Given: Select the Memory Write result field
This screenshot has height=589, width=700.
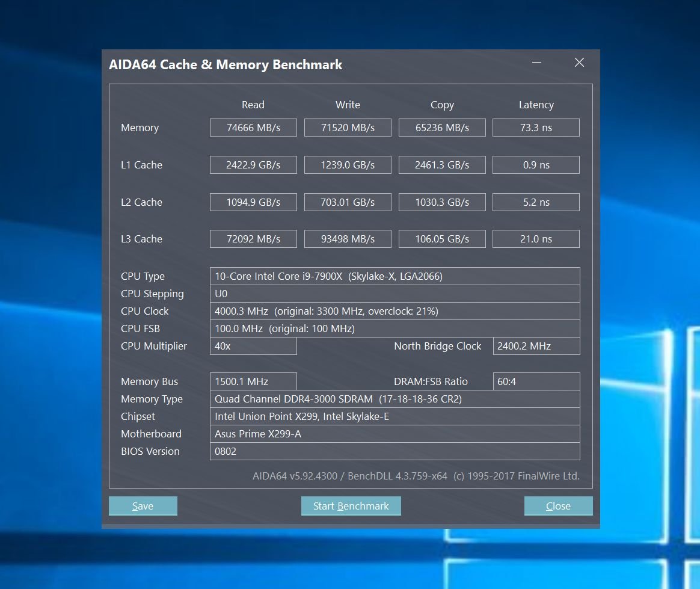Looking at the screenshot, I should [348, 128].
